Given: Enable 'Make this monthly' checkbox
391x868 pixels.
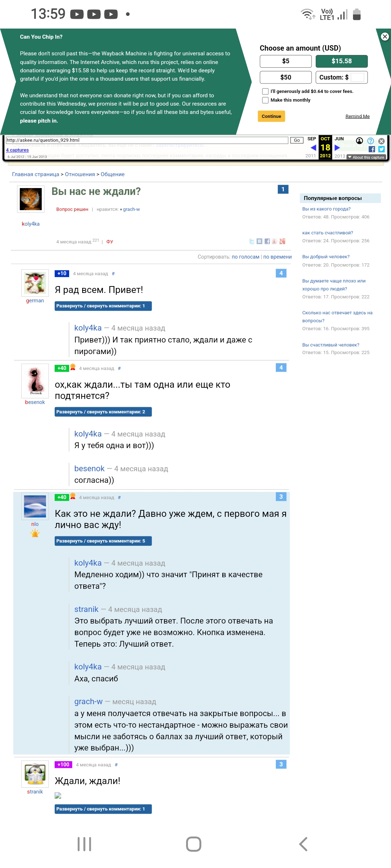Looking at the screenshot, I should click(x=265, y=100).
